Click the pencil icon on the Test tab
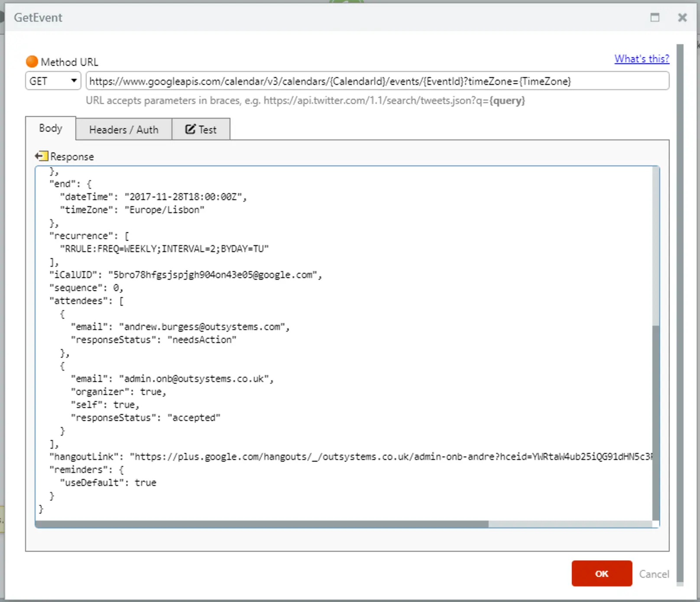Viewport: 700px width, 602px height. click(x=191, y=129)
